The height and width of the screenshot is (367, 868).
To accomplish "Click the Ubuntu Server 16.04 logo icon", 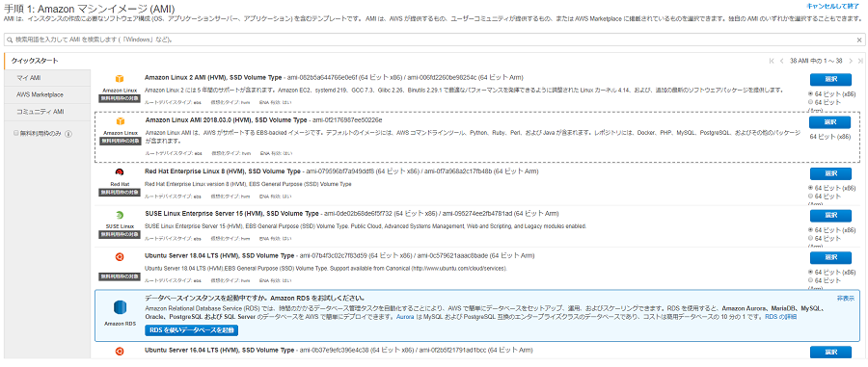I will (x=120, y=351).
